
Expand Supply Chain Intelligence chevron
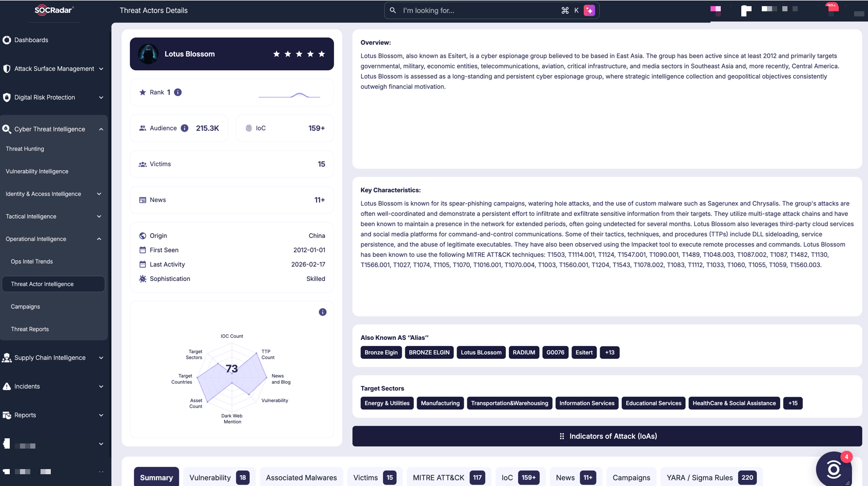(101, 358)
